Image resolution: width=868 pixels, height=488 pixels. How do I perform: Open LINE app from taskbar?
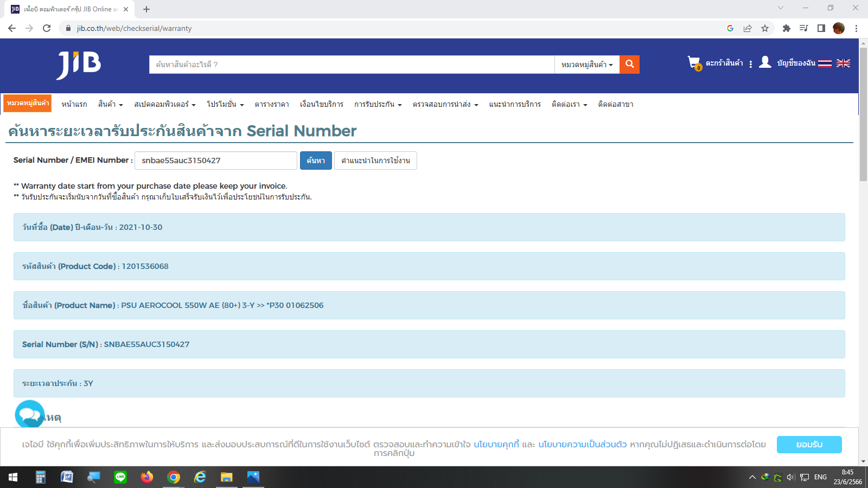pos(120,477)
